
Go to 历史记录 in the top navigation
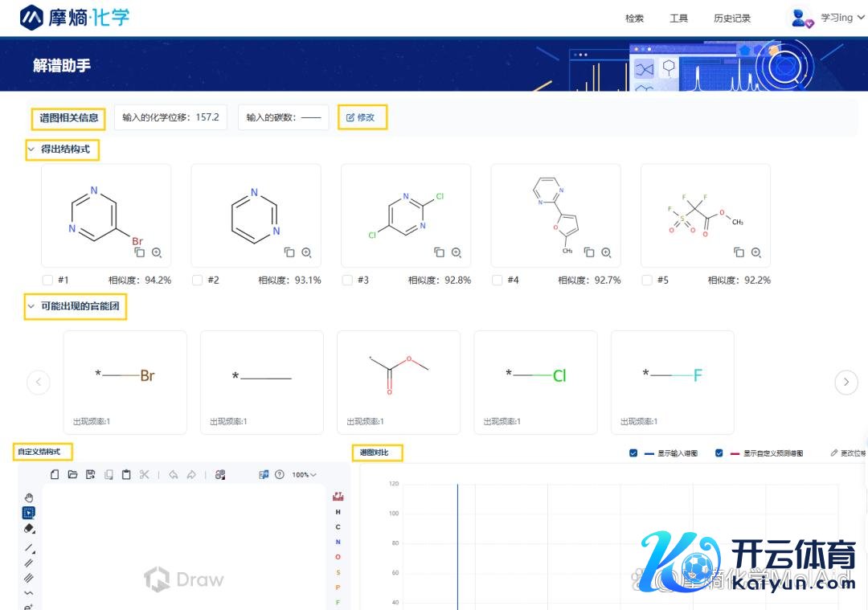point(731,18)
